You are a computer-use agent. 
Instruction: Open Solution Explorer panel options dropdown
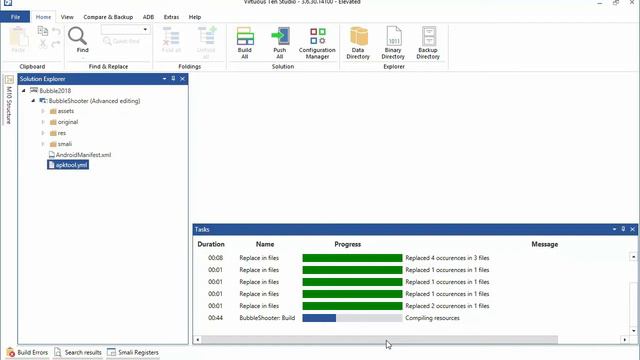164,79
